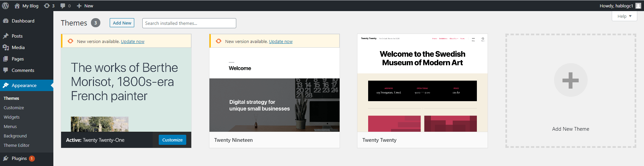Click Update now for Twenty Nineteen
This screenshot has width=644, height=166.
pos(281,41)
